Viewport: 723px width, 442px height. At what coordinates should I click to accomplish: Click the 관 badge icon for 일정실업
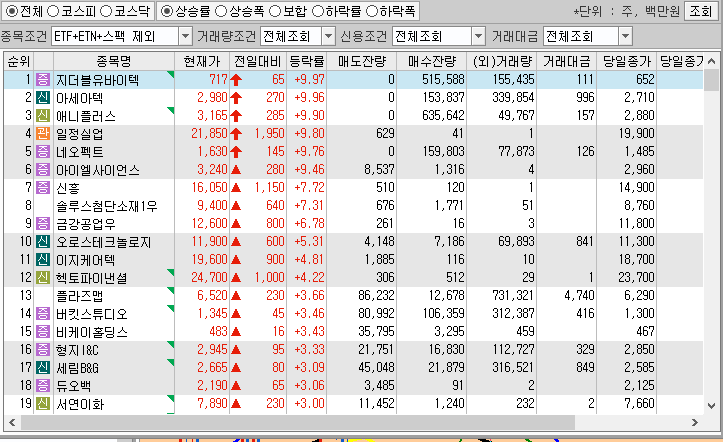(43, 133)
